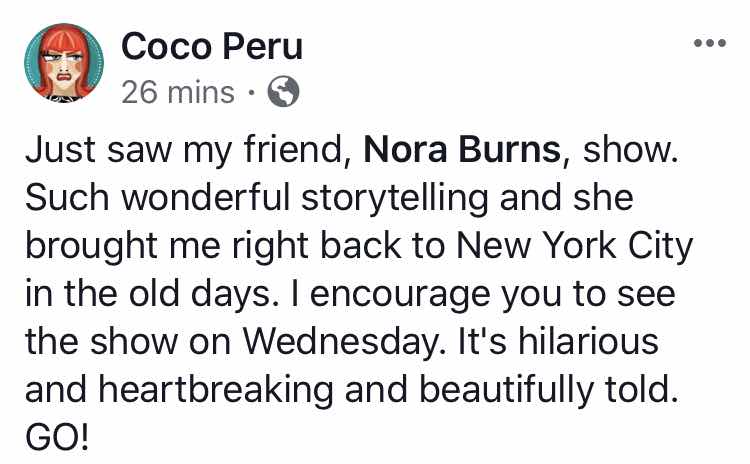Viewport: 750px width, 464px height.
Task: Click the phrase Such wonderful storytelling
Action: pyautogui.click(x=257, y=199)
